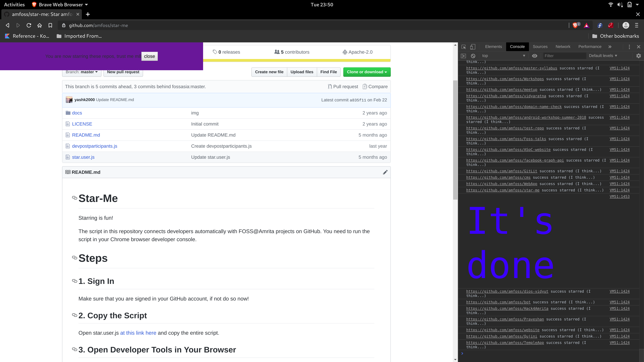Toggle the console sidebar panel icon
This screenshot has width=644, height=362.
click(x=463, y=56)
